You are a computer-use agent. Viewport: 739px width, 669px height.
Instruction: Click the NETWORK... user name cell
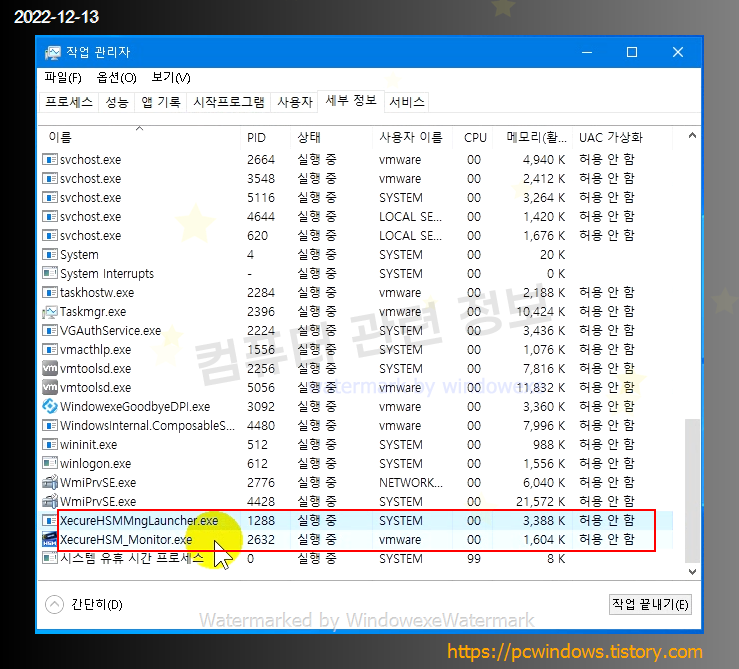point(411,482)
